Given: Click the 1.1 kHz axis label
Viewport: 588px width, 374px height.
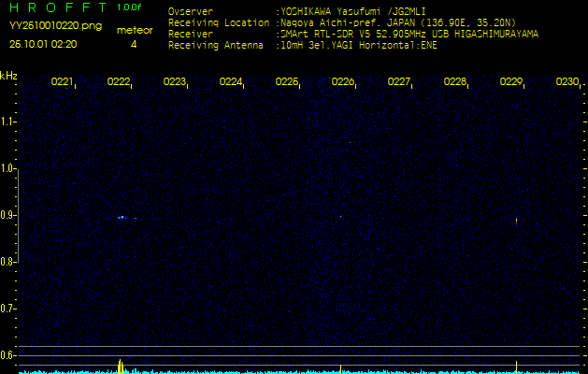Looking at the screenshot, I should 7,122.
